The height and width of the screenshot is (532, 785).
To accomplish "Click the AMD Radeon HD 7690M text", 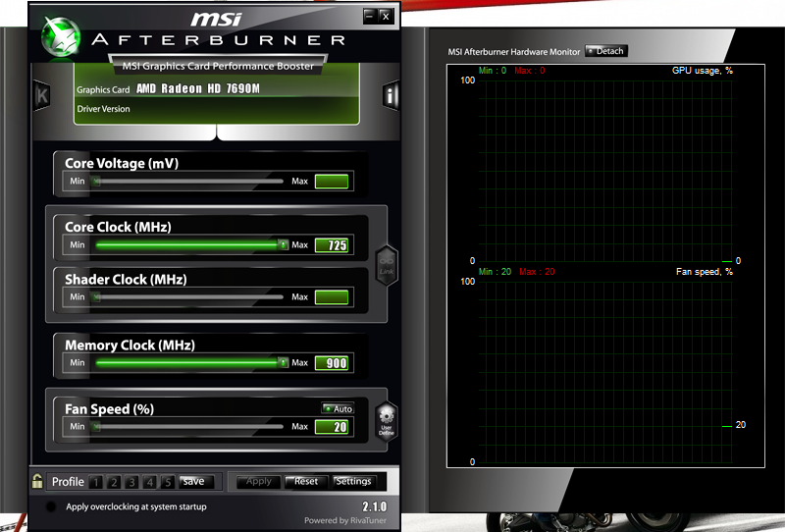I will point(198,89).
